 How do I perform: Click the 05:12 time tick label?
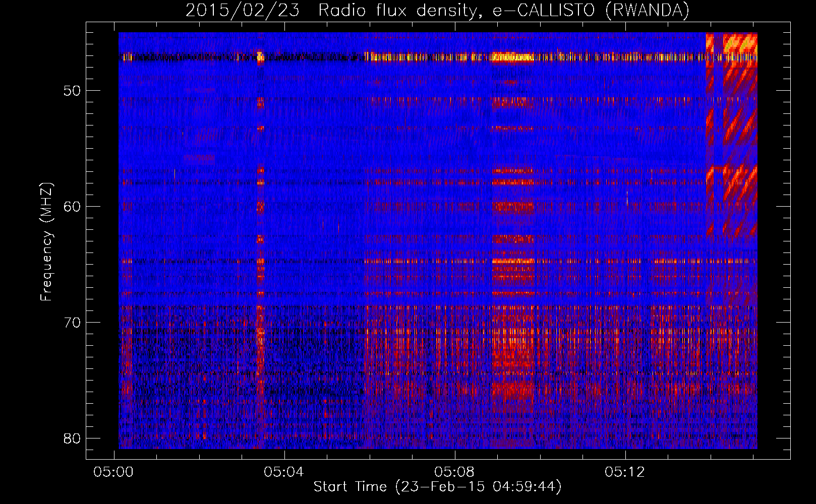[625, 472]
